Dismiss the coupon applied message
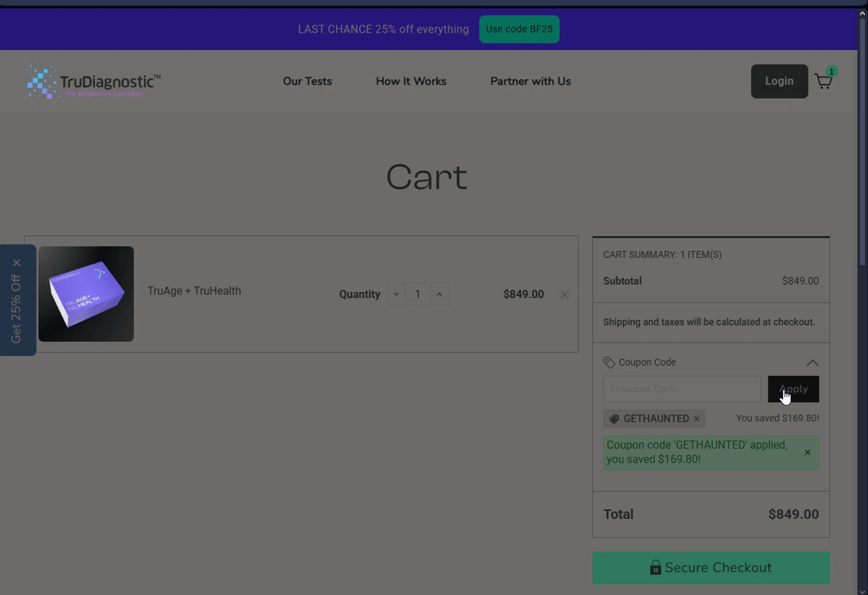Screen dimensions: 868x595 807,453
